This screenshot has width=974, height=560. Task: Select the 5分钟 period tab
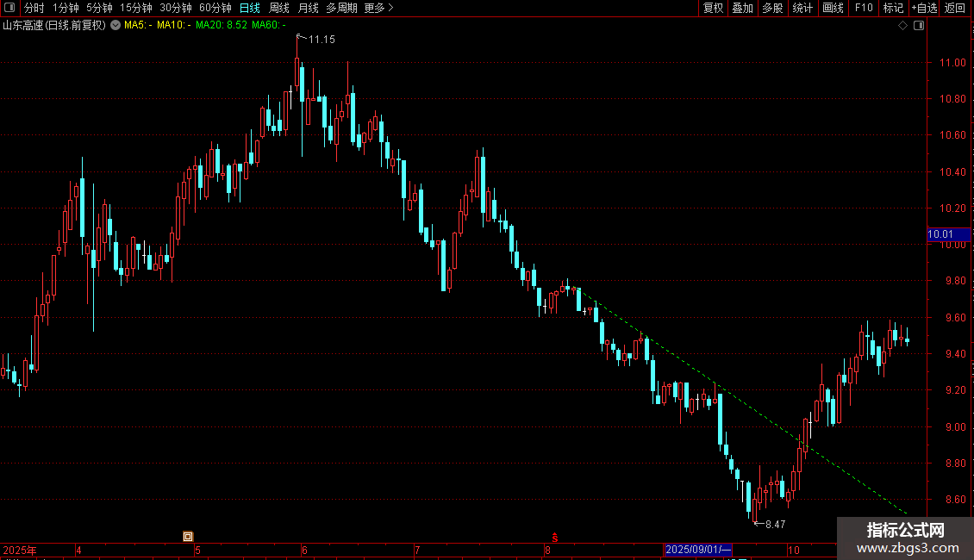tap(99, 8)
